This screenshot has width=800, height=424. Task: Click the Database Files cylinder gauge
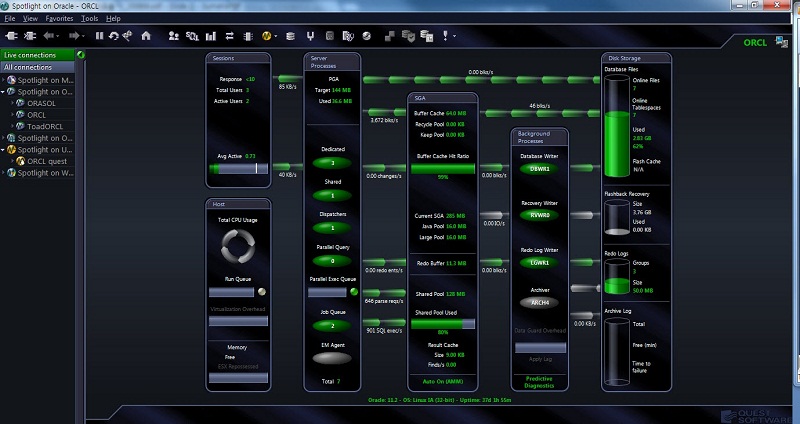[622, 128]
